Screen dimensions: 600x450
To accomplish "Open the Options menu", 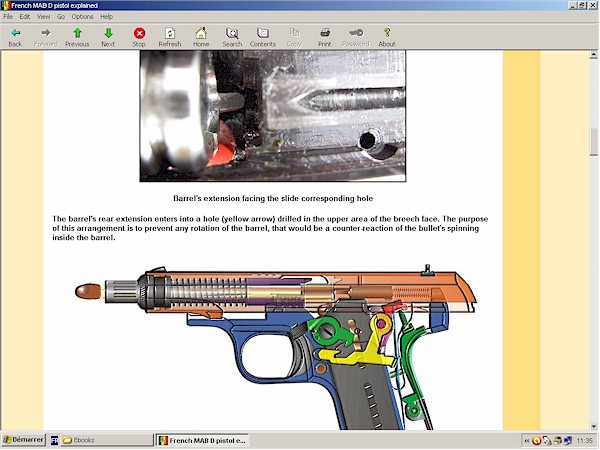I will point(83,16).
